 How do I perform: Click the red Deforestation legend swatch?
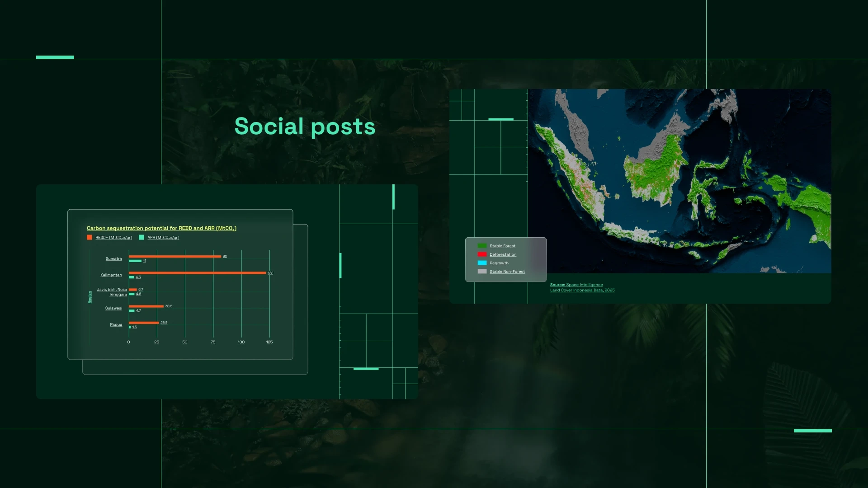pos(482,254)
